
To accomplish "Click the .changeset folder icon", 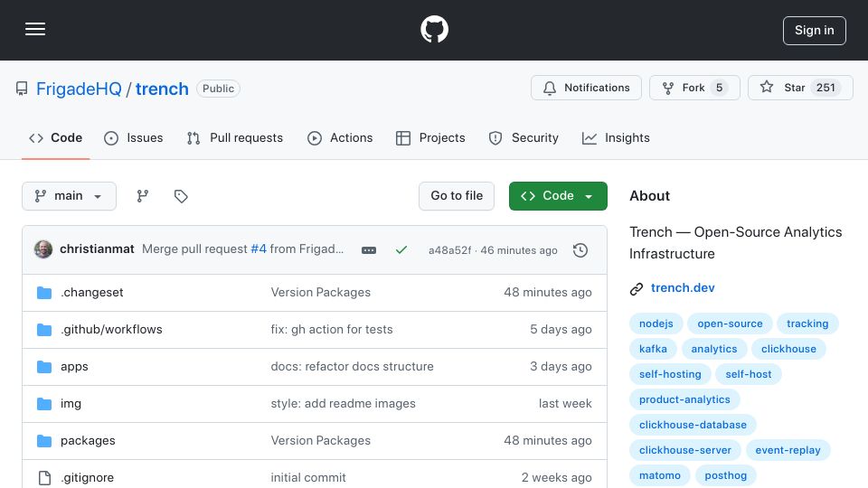I will click(x=44, y=293).
